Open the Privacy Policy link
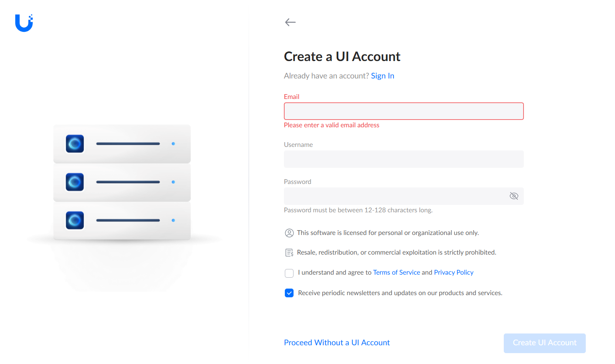615x364 pixels. pyautogui.click(x=454, y=272)
